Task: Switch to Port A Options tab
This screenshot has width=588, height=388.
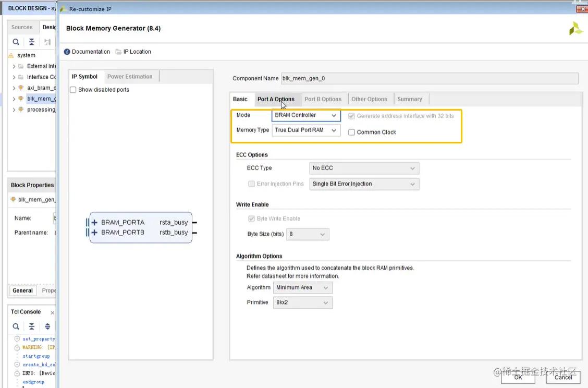Action: 276,99
